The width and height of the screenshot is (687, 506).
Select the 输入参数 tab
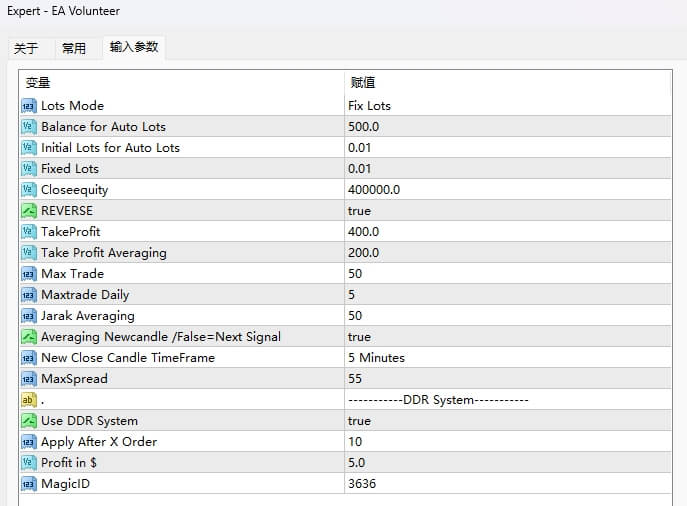(134, 47)
